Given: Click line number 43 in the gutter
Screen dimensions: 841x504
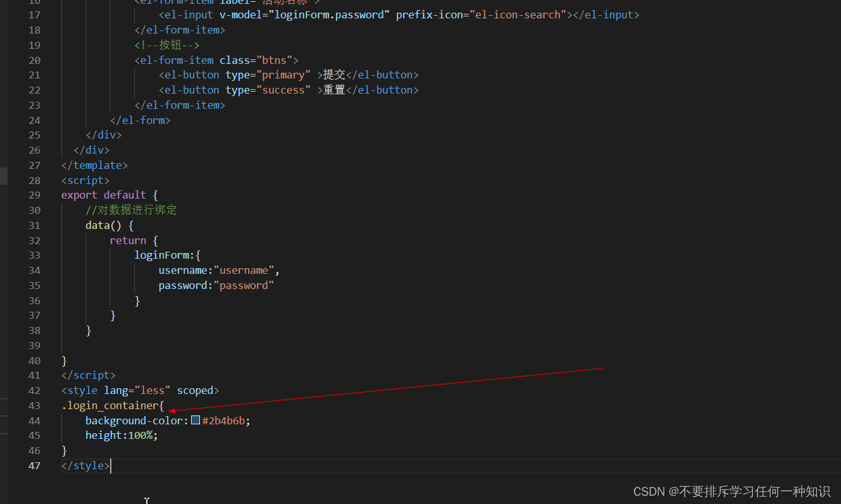Looking at the screenshot, I should click(34, 405).
